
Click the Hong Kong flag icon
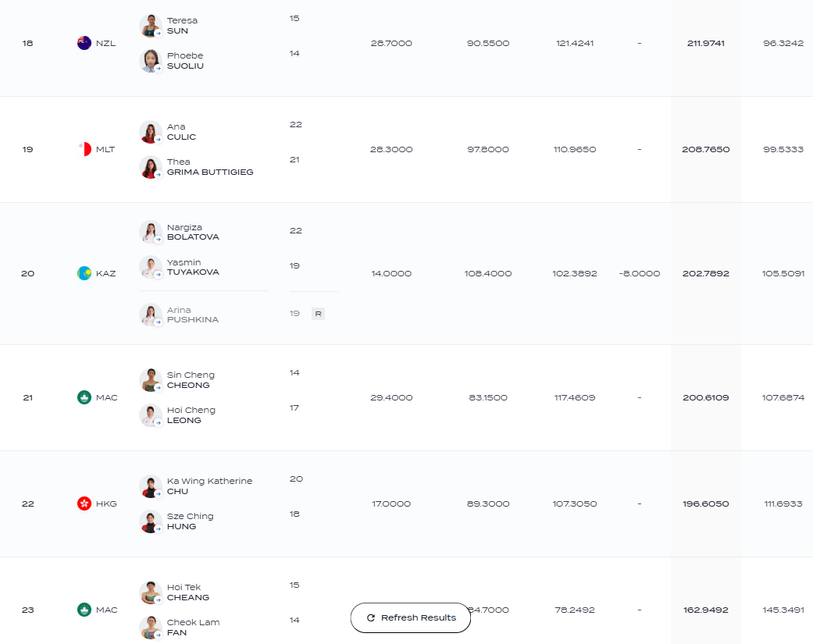click(84, 503)
